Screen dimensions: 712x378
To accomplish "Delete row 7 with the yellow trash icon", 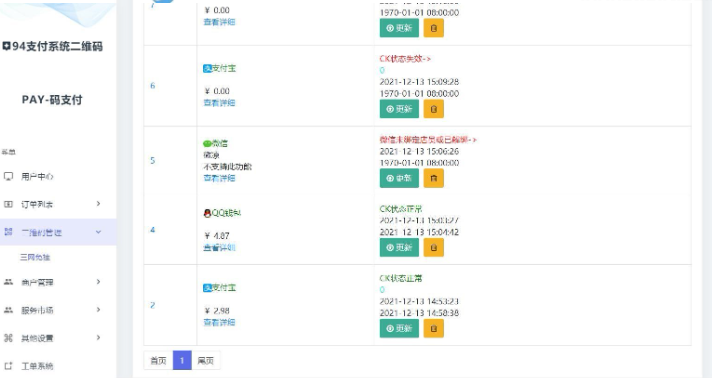I will coord(434,28).
